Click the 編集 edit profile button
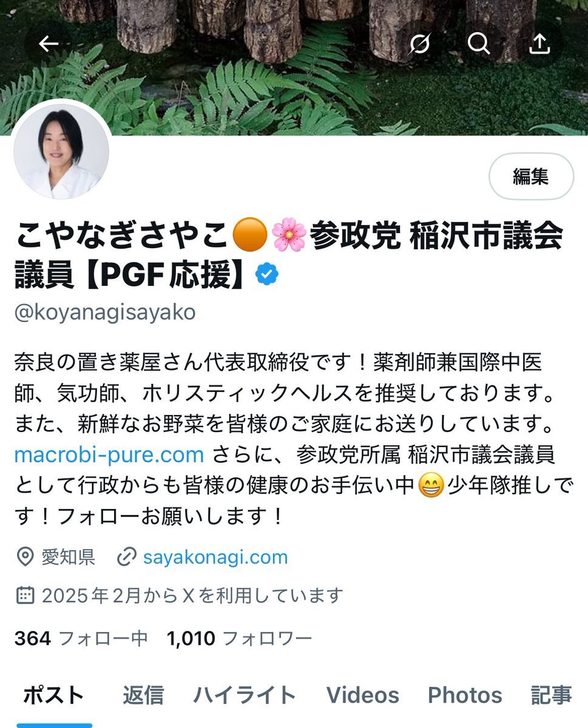The width and height of the screenshot is (588, 728). (531, 177)
